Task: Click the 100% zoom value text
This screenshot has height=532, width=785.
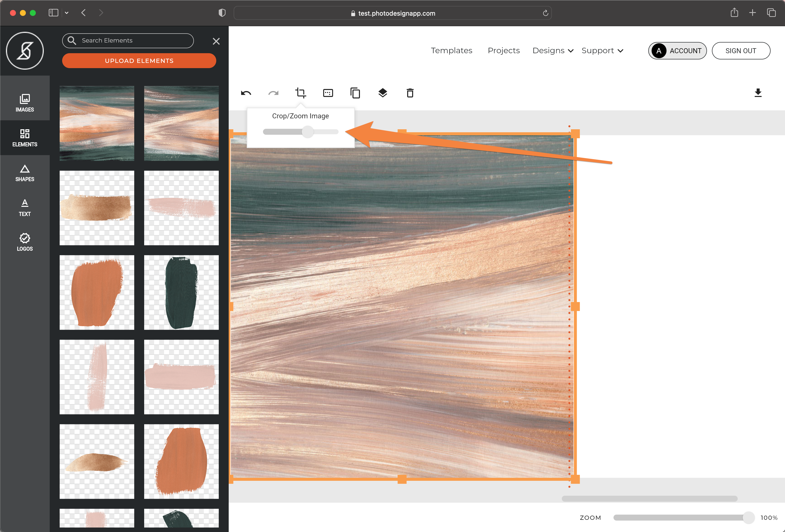Action: pyautogui.click(x=769, y=518)
